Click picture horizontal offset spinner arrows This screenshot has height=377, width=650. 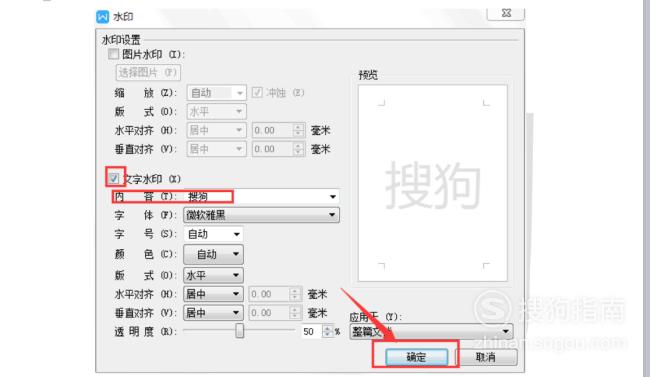point(298,130)
